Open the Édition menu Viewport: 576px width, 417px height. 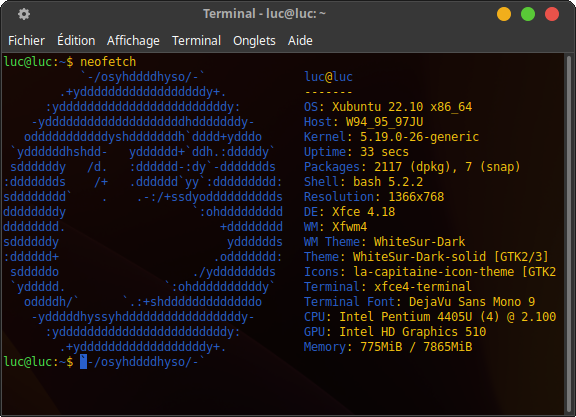click(x=76, y=40)
